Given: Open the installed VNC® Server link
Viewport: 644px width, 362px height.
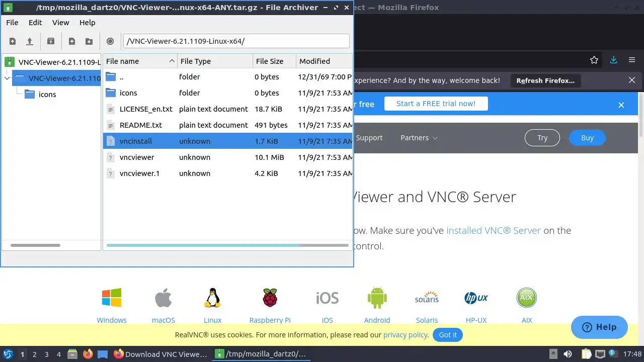Looking at the screenshot, I should [x=494, y=230].
